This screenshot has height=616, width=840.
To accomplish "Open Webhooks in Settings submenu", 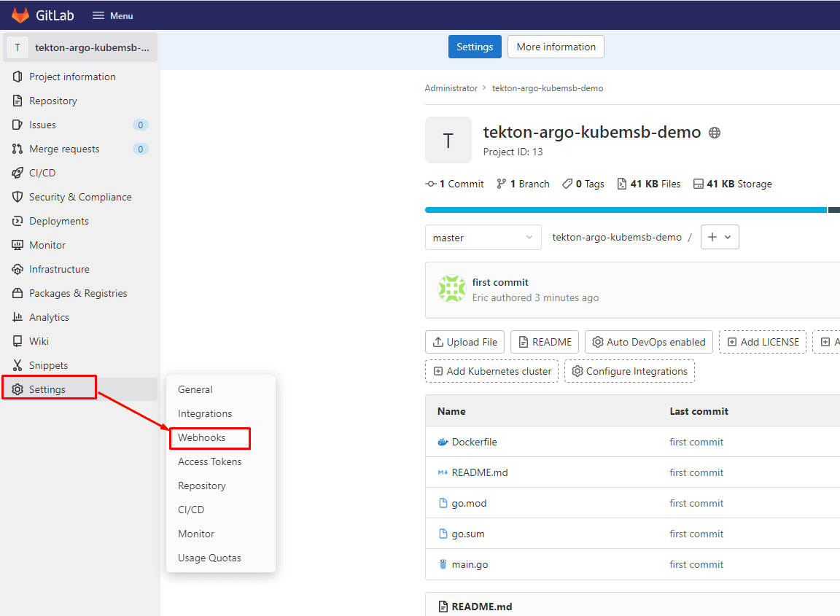I will [x=201, y=437].
